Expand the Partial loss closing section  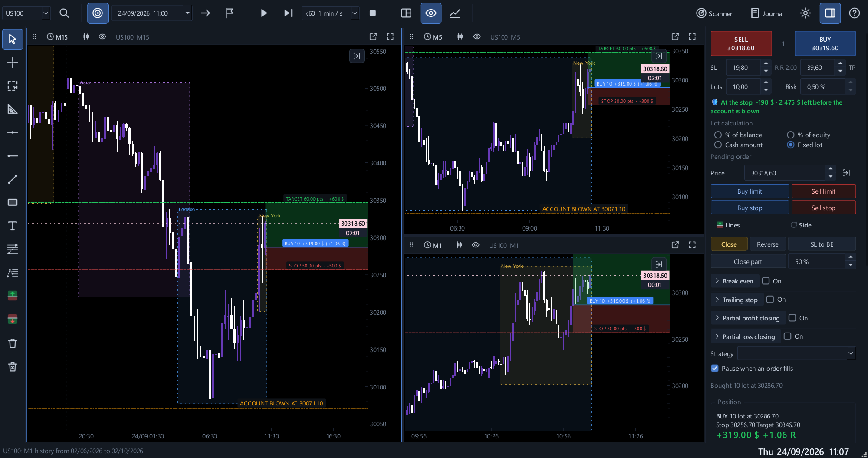(745, 336)
